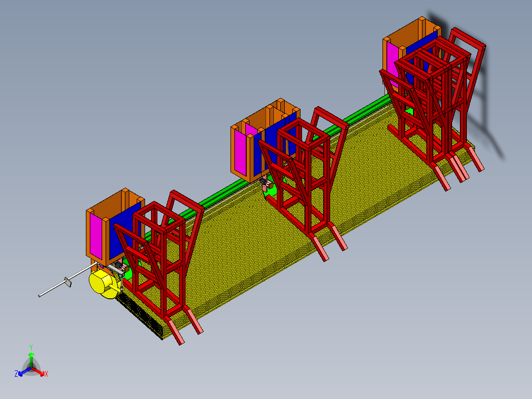Select the gray shaft rod extending from the motor
This screenshot has height=399, width=532.
(67, 279)
